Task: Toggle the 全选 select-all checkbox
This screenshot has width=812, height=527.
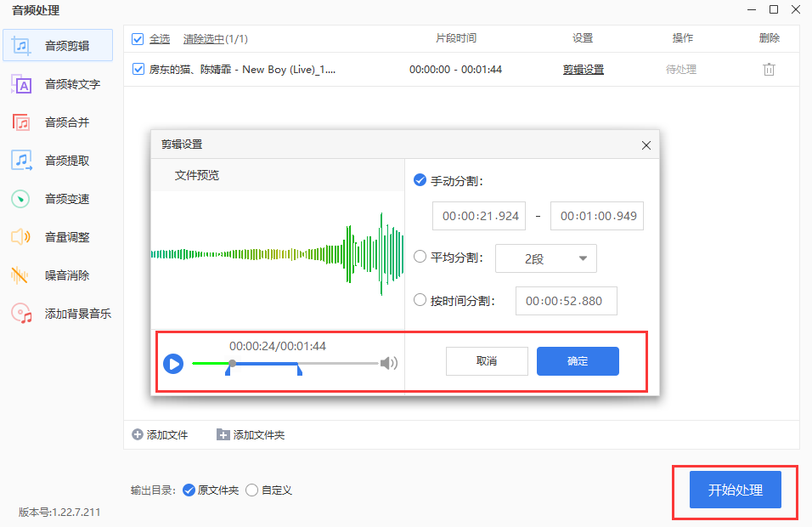Action: [x=137, y=38]
